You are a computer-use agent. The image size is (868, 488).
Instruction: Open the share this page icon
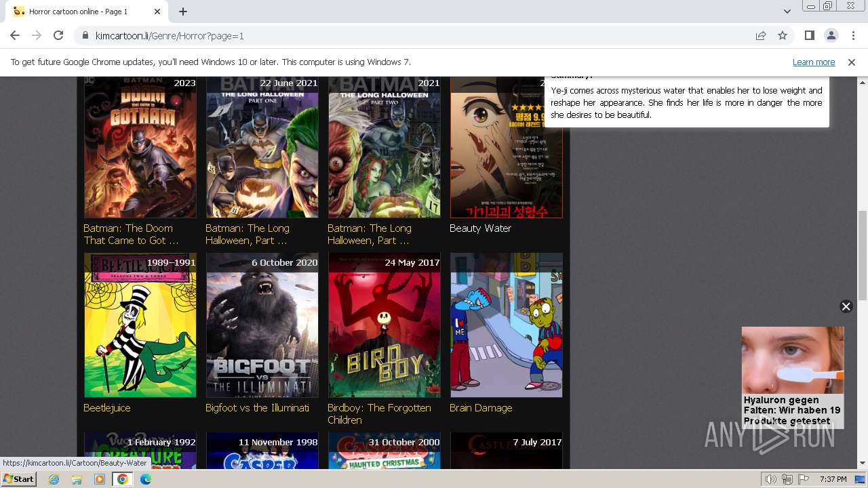761,35
